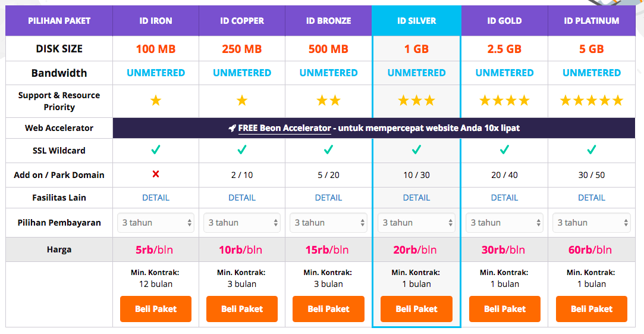This screenshot has height=334, width=644.
Task: Select the ID SILVER column header
Action: tap(416, 21)
